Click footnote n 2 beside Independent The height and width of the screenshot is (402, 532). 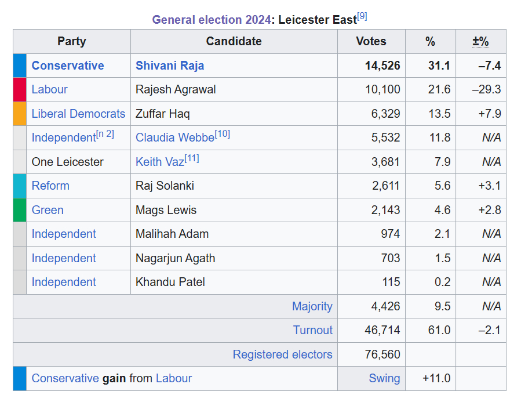[x=105, y=135]
